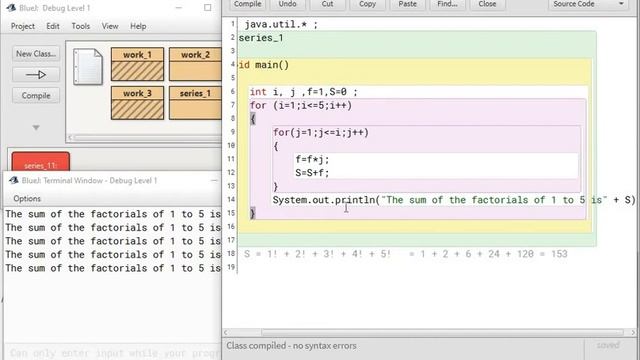
Task: Click the editor horizontal scrollbar thumb
Action: pos(442,333)
